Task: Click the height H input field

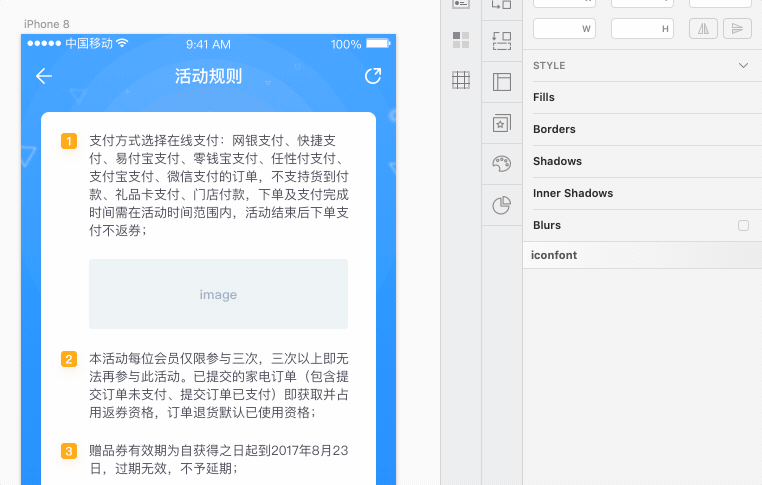Action: point(641,29)
